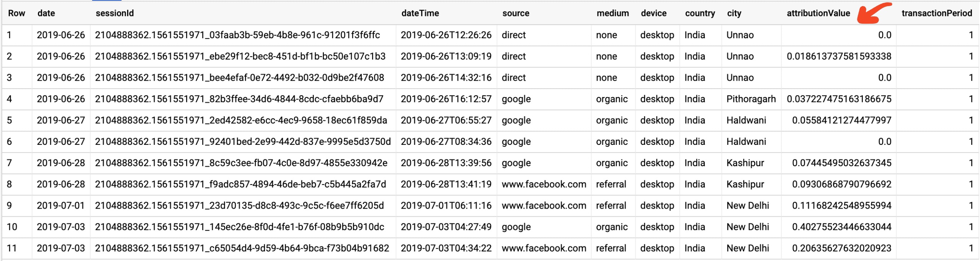Select the Pithoragarh city cell
This screenshot has height=261, width=980.
(751, 99)
